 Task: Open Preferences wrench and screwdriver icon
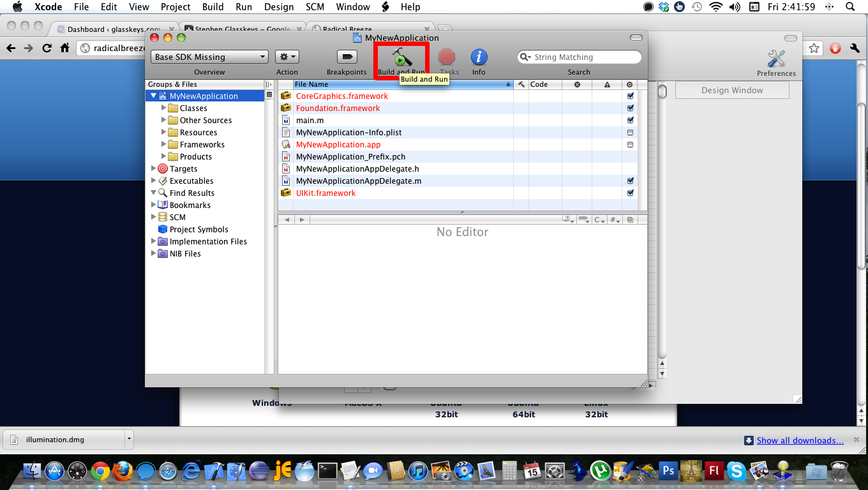pyautogui.click(x=776, y=59)
